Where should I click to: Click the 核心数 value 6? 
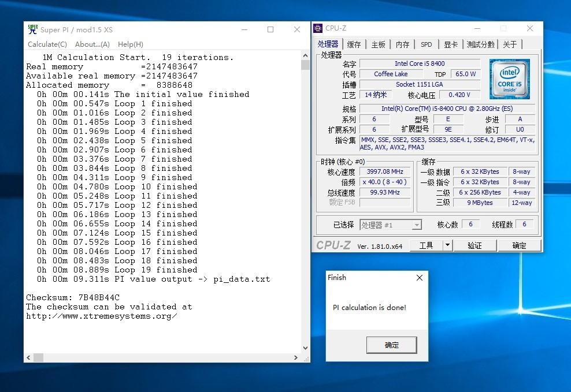470,225
